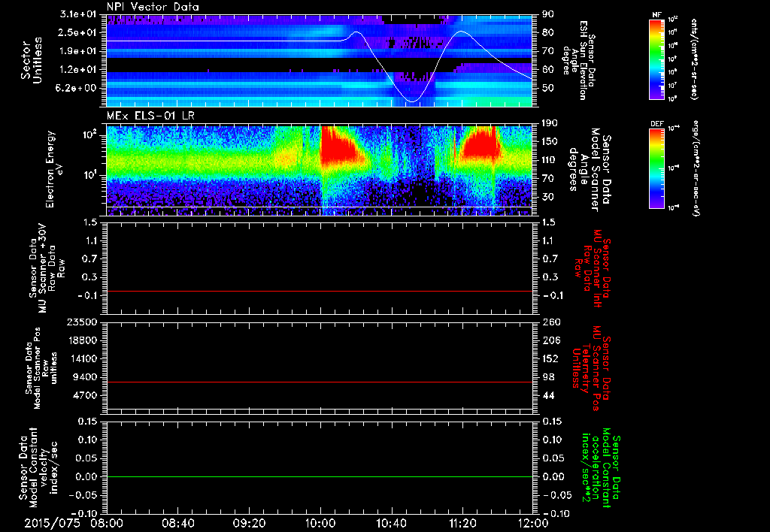Click the 'cnts/(cm**2-sr-sec)' units label
The width and height of the screenshot is (770, 532).
694,59
